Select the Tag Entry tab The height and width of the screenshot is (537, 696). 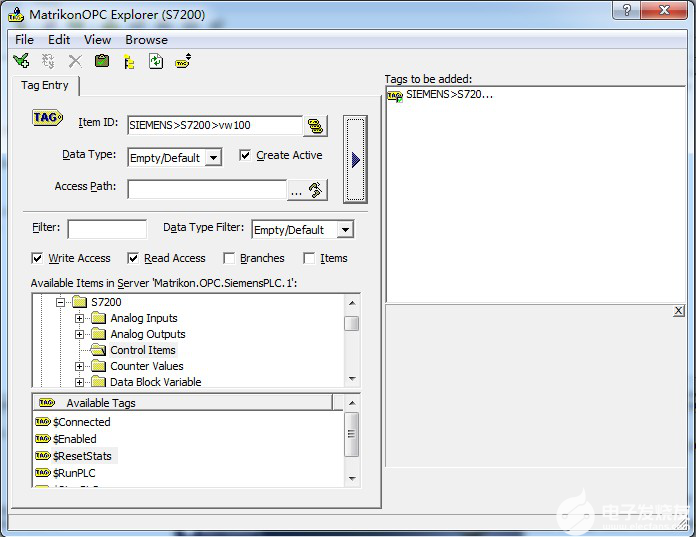point(45,85)
